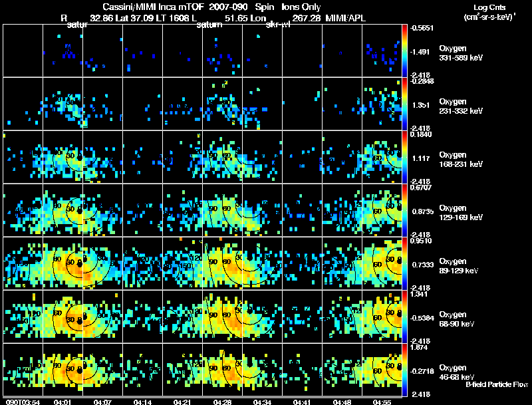The height and width of the screenshot is (405, 532).
Task: Select the 'Oxygen 129-169 keV' row label
Action: (461, 213)
